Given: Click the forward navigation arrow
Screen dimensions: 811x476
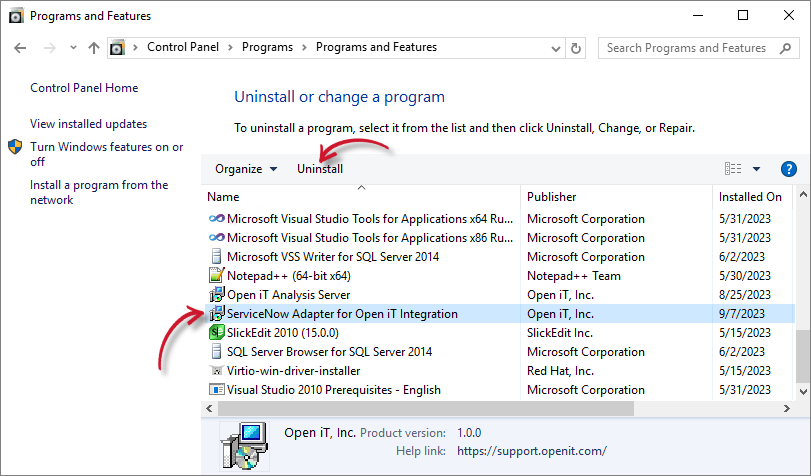Looking at the screenshot, I should (x=50, y=48).
